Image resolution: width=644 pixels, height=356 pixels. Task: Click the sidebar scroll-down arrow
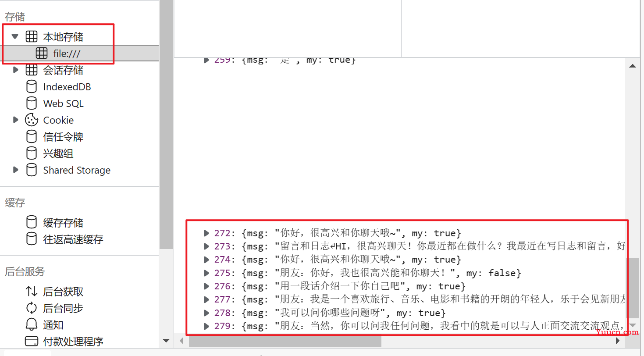(166, 341)
